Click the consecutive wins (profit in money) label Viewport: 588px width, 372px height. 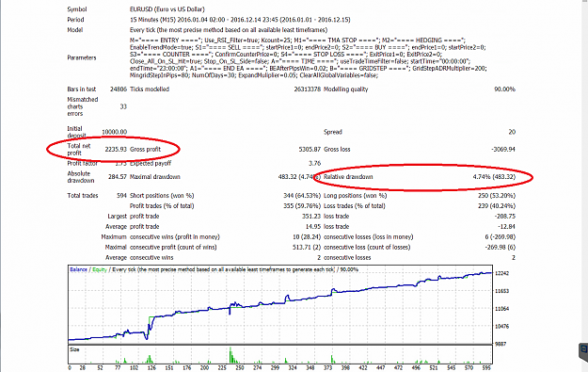175,237
